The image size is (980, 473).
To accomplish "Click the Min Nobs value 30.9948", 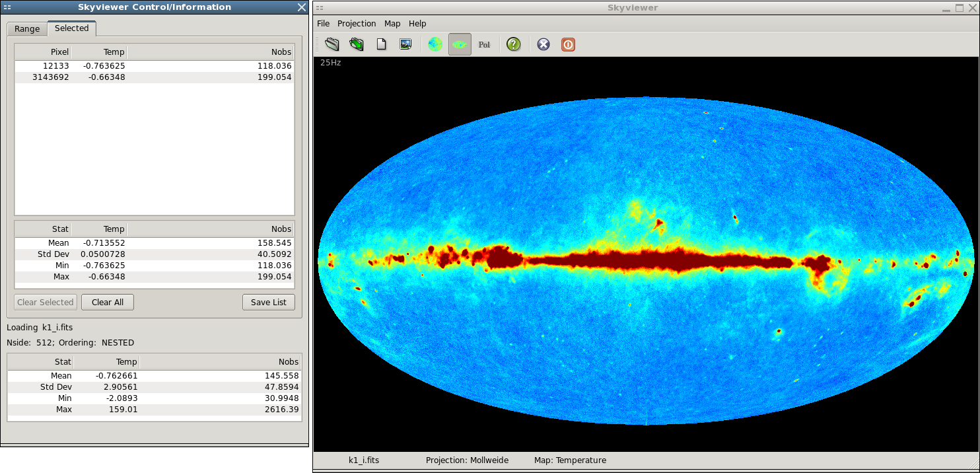I will pyautogui.click(x=282, y=398).
